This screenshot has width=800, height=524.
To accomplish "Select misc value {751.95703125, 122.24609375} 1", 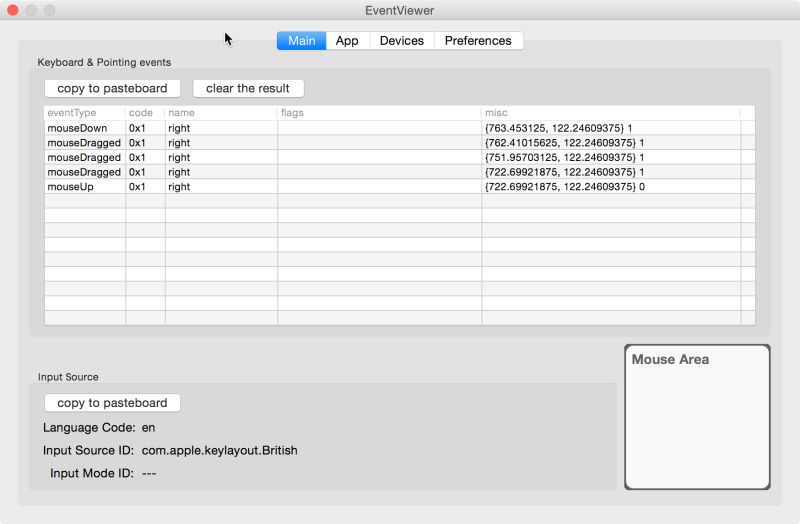I will [x=564, y=158].
